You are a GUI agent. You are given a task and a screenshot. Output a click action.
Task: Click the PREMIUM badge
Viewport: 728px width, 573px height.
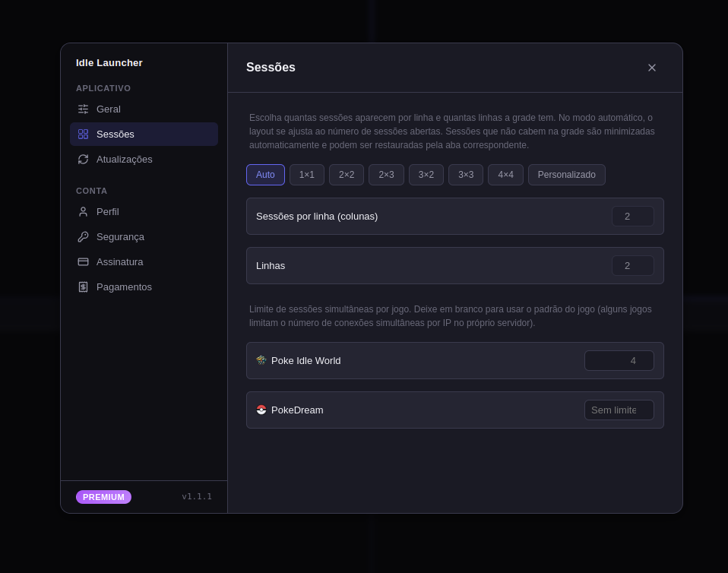click(103, 497)
